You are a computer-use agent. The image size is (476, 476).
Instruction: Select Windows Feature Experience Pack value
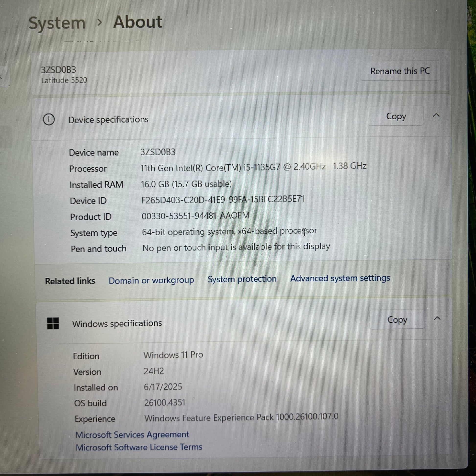[241, 417]
